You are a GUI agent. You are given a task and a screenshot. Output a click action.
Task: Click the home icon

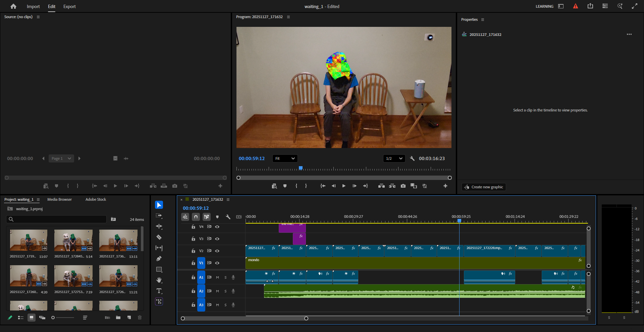tap(13, 6)
